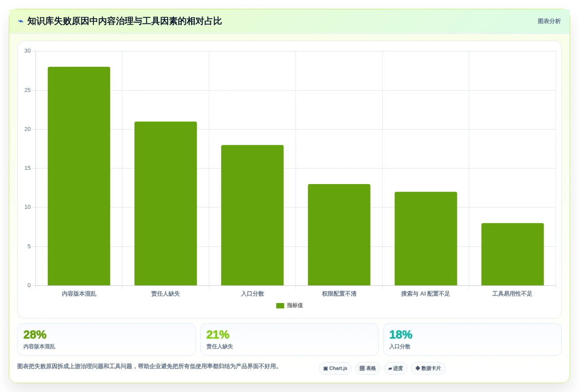This screenshot has width=579, height=392.
Task: Open the 18% 入口分散 data card
Action: click(472, 339)
